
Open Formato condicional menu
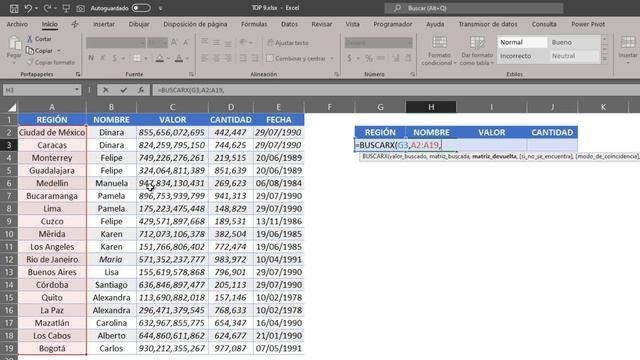[x=439, y=51]
